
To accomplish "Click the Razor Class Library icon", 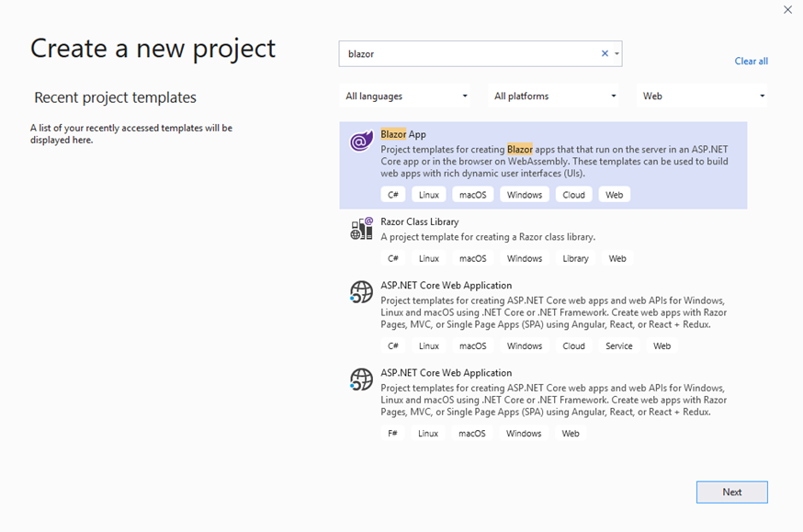I will [362, 229].
